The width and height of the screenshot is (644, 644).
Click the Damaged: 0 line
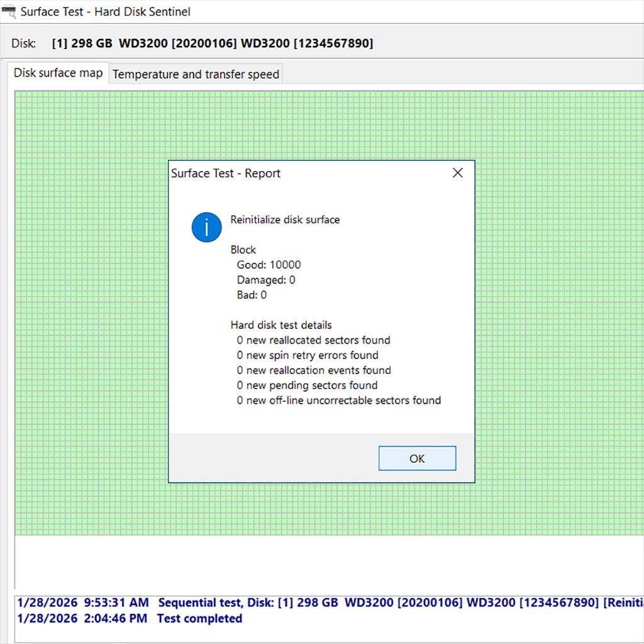click(x=265, y=280)
